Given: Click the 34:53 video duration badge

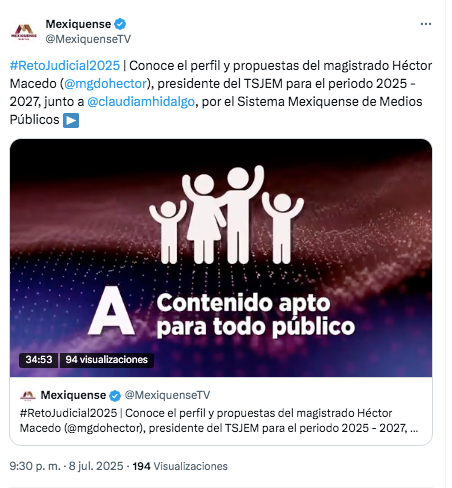Looking at the screenshot, I should [x=39, y=360].
